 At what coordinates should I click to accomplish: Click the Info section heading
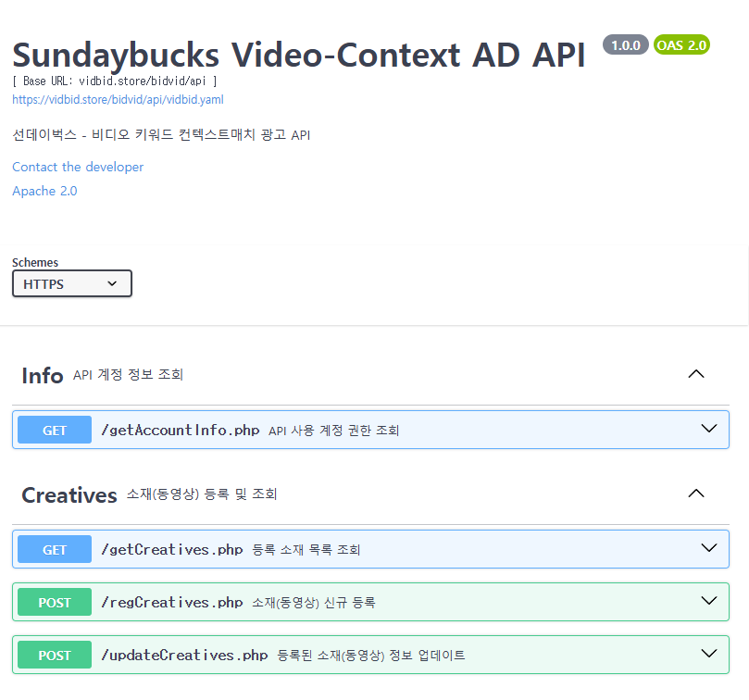click(x=43, y=376)
